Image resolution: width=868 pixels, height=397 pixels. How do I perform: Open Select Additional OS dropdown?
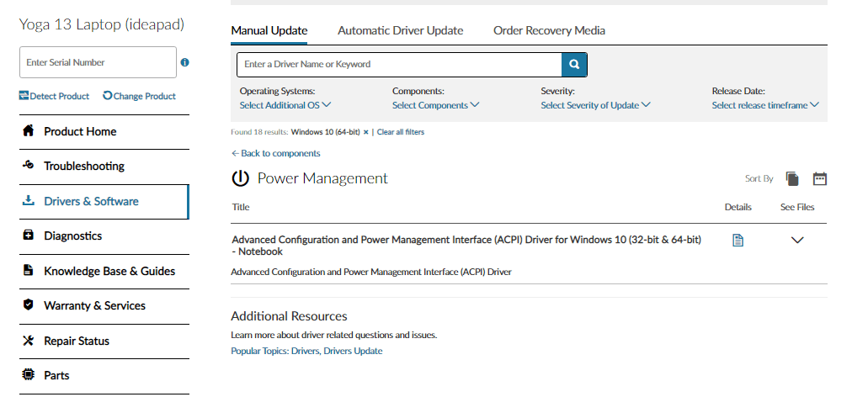285,105
